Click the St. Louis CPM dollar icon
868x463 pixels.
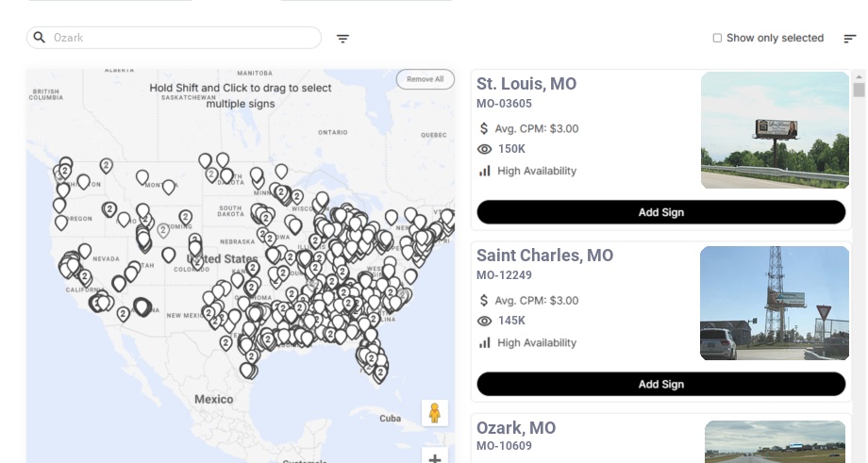click(x=485, y=128)
